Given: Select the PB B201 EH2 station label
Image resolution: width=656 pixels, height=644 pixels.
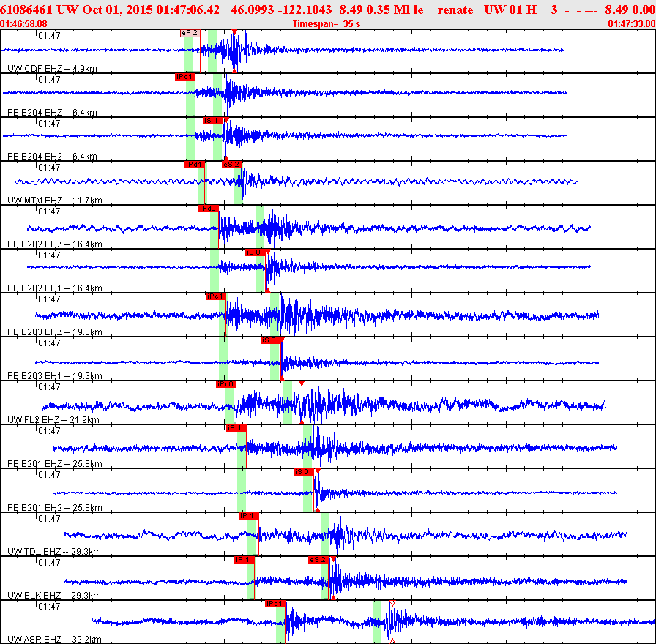Looking at the screenshot, I should pos(34,508).
